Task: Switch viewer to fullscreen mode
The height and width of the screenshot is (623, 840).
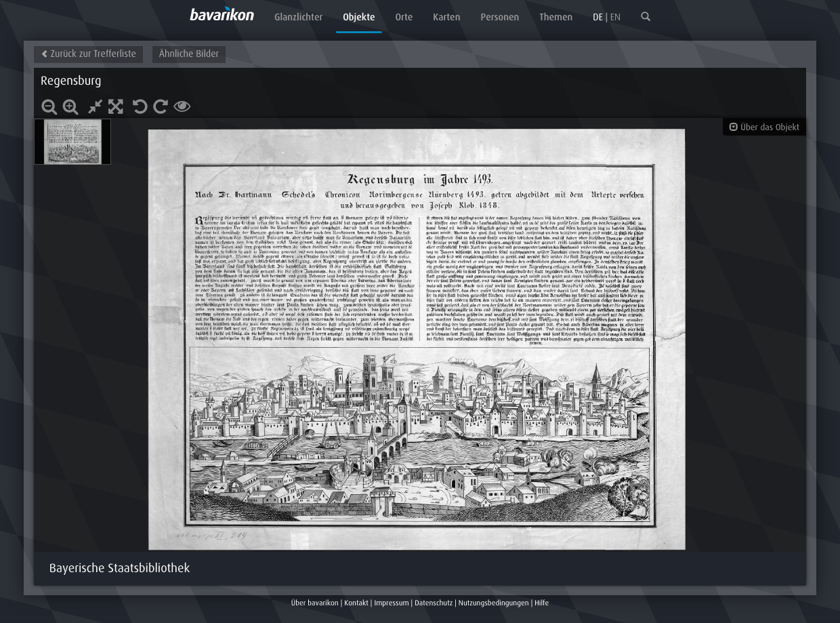Action: 116,106
